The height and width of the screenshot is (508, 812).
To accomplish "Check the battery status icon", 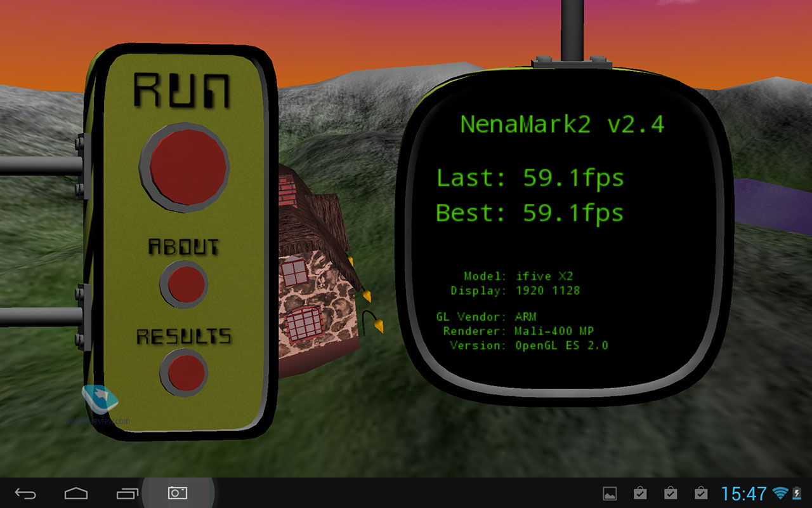I will tap(797, 493).
